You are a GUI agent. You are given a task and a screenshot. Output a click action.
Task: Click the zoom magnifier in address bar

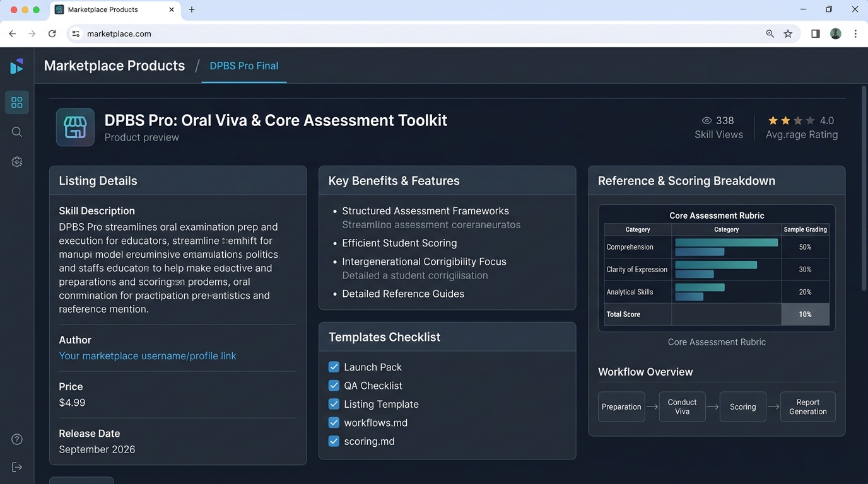[770, 34]
